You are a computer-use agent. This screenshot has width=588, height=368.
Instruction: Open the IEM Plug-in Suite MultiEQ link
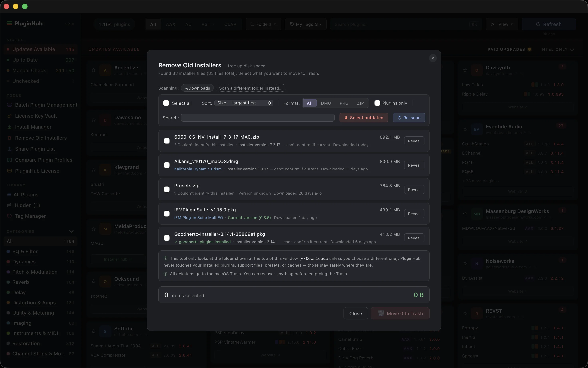[199, 218]
